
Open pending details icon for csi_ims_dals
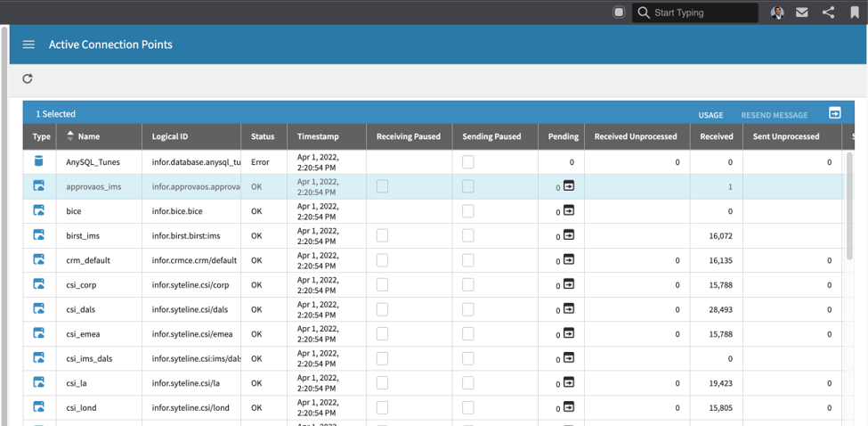click(x=569, y=357)
